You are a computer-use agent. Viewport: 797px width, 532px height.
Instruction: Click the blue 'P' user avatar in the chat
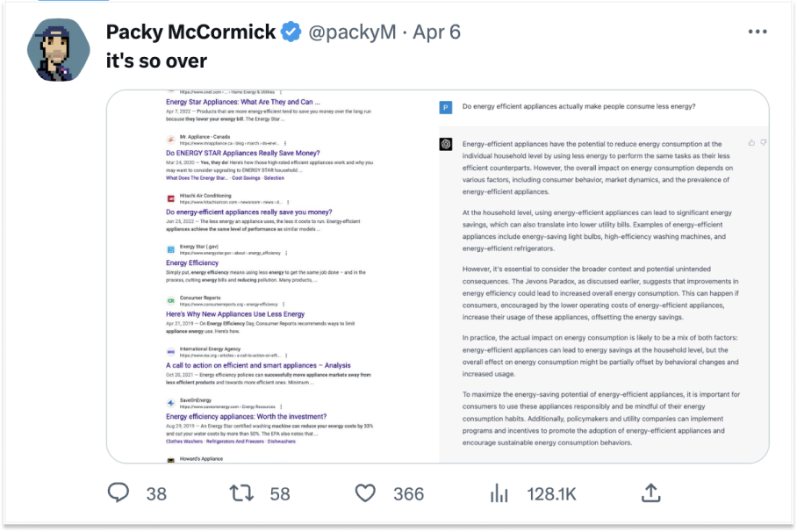[x=446, y=107]
